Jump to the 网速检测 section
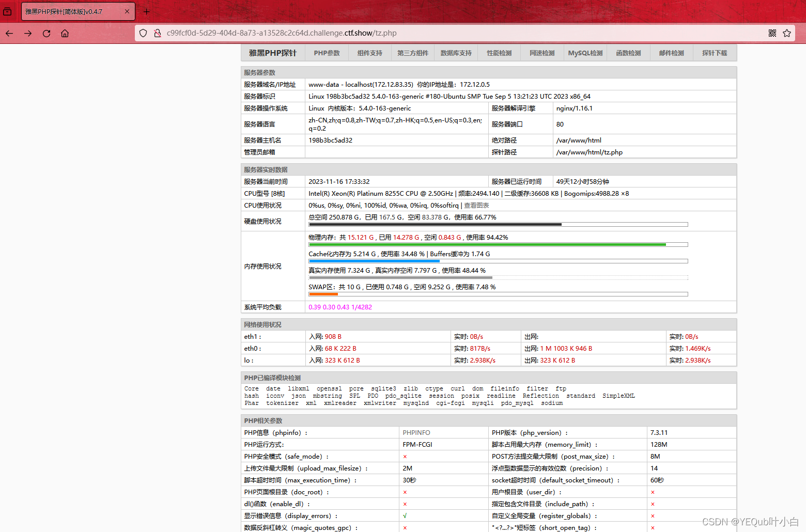 pyautogui.click(x=542, y=53)
